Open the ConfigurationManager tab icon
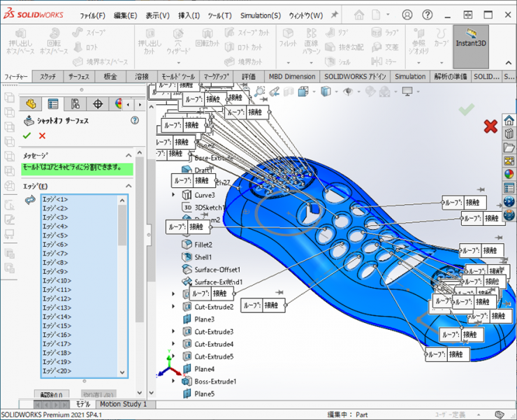The height and width of the screenshot is (420, 517). 75,104
